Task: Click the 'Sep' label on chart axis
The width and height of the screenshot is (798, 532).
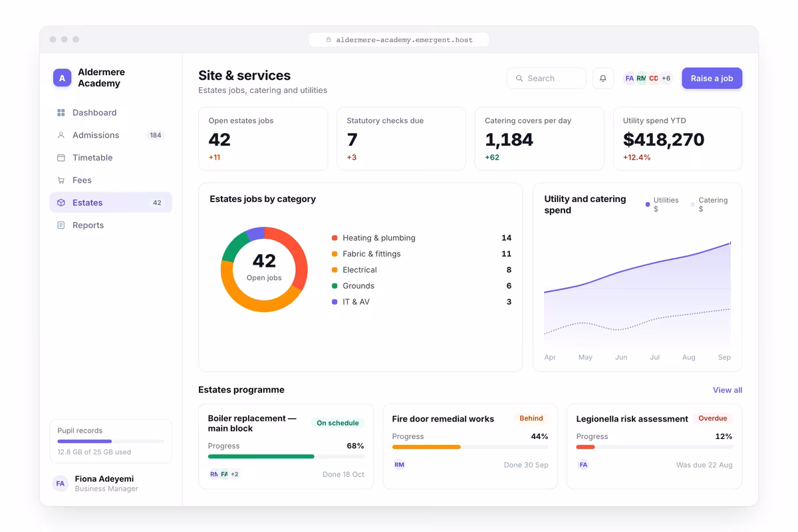Action: point(724,358)
